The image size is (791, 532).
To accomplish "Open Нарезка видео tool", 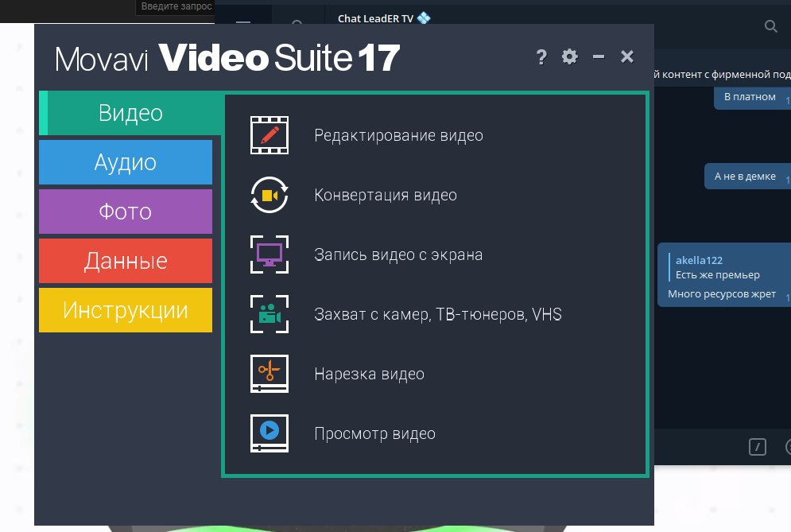I will [369, 374].
